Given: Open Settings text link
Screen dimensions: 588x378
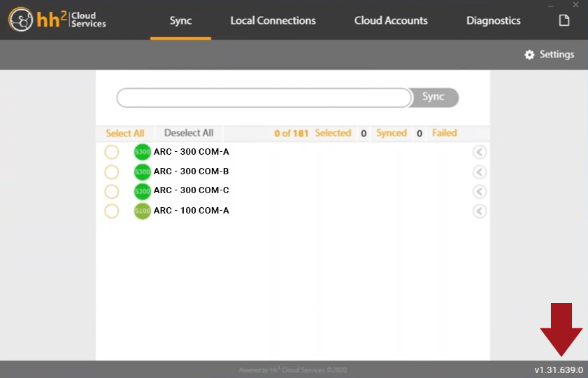Looking at the screenshot, I should pos(557,55).
